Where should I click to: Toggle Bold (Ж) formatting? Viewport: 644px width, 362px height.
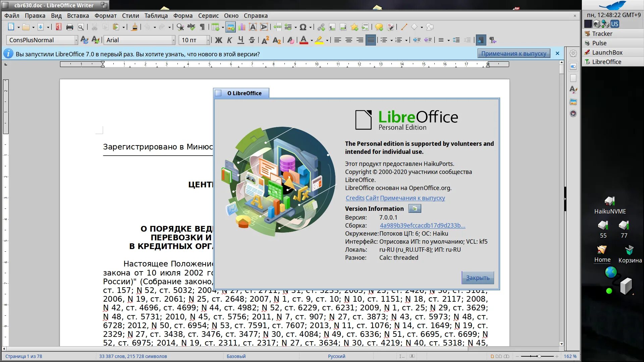click(x=218, y=40)
